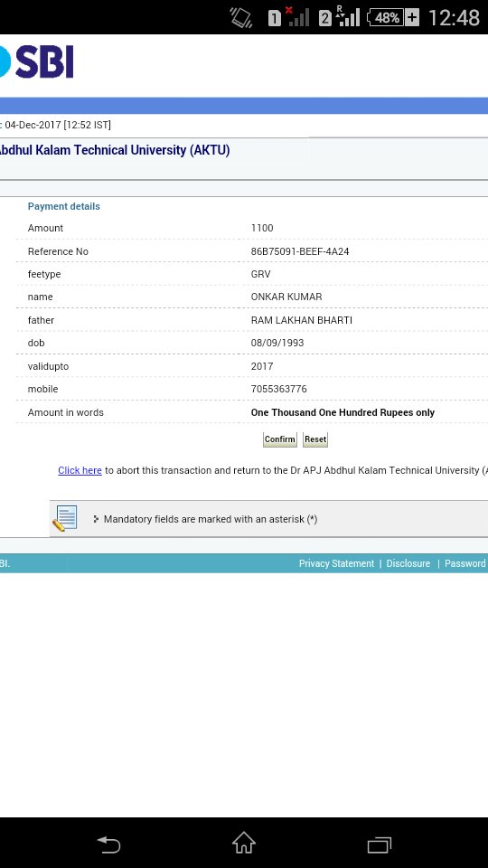The height and width of the screenshot is (868, 488).
Task: Tap the notepad pencil icon beside mandatory note
Action: (65, 518)
